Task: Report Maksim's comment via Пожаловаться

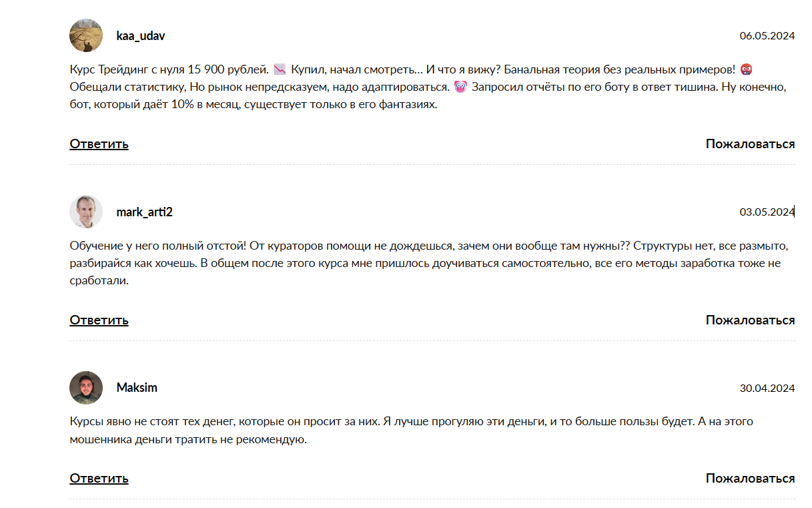Action: pos(750,478)
